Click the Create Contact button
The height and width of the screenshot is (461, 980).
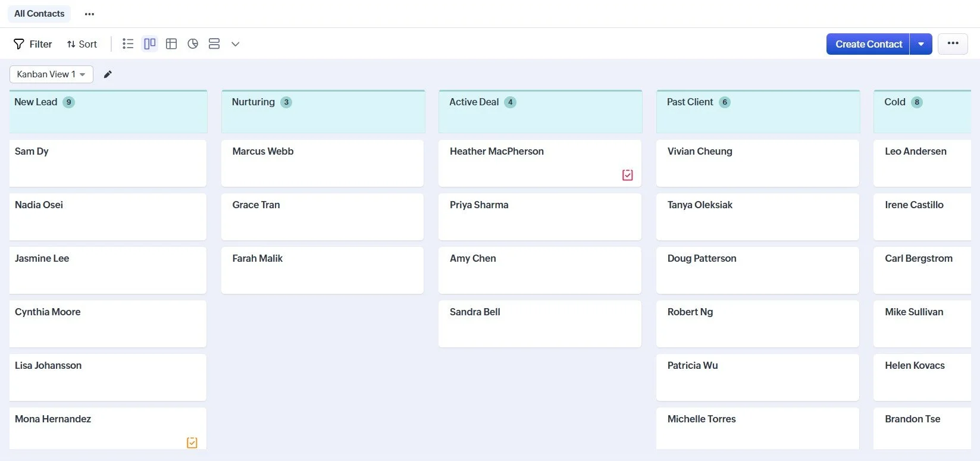[868, 44]
